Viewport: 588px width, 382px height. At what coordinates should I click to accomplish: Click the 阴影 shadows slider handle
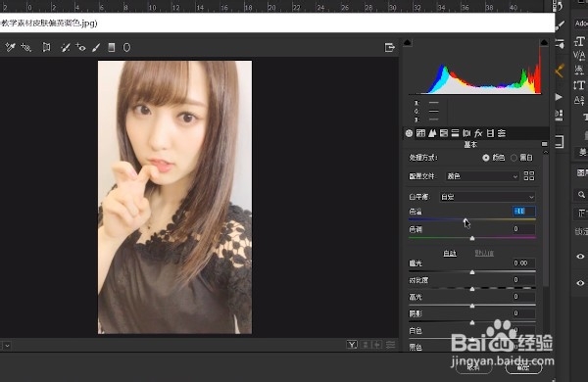click(x=472, y=322)
